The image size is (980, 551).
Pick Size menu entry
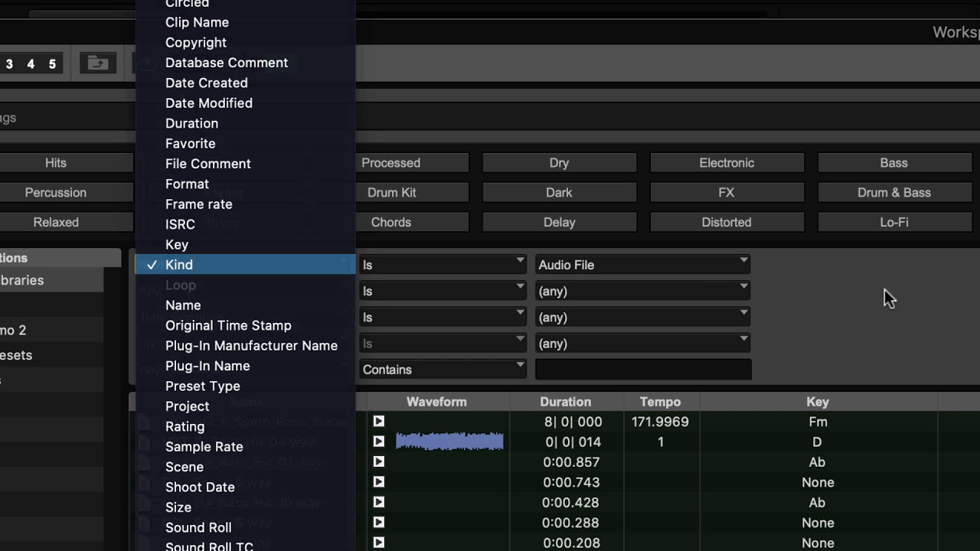[x=245, y=507]
